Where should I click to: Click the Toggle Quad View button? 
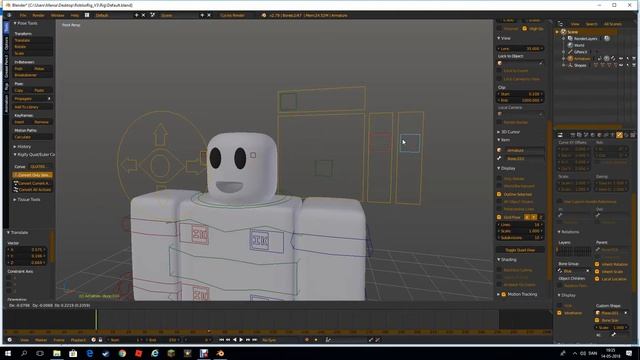coord(520,250)
